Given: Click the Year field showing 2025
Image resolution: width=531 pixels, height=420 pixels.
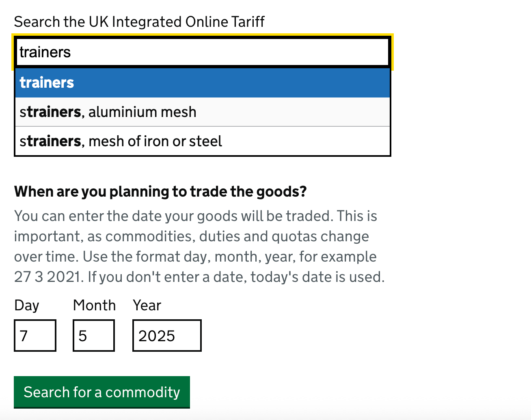Looking at the screenshot, I should pyautogui.click(x=166, y=336).
